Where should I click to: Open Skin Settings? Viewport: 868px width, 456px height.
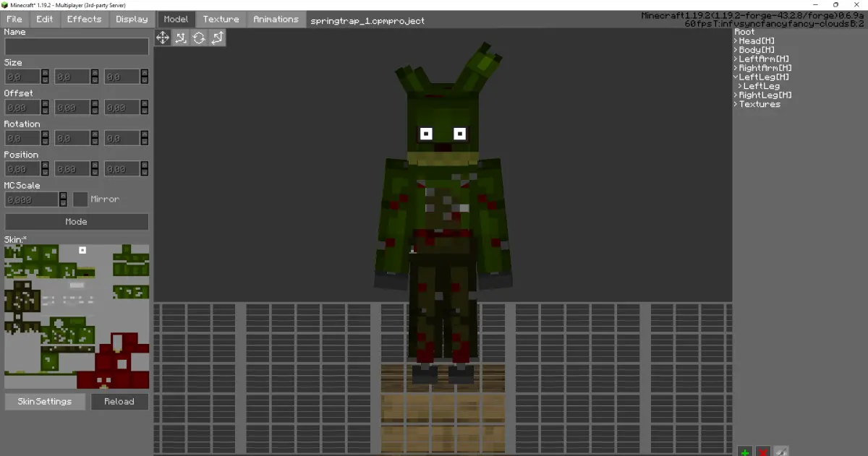[45, 401]
